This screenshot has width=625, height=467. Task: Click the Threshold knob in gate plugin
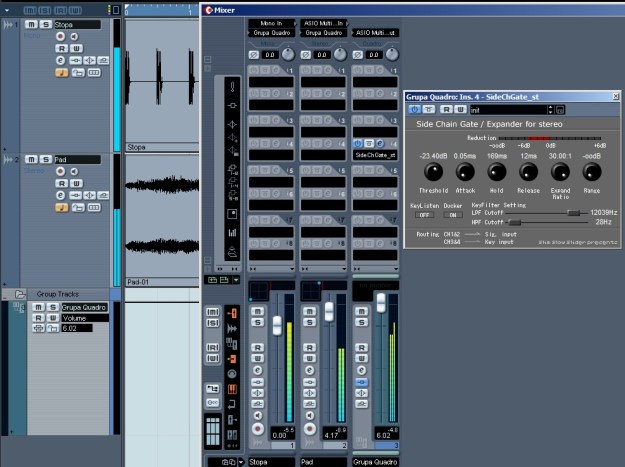[x=433, y=175]
